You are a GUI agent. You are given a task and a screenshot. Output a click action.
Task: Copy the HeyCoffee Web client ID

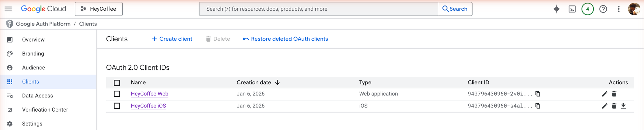pyautogui.click(x=538, y=94)
